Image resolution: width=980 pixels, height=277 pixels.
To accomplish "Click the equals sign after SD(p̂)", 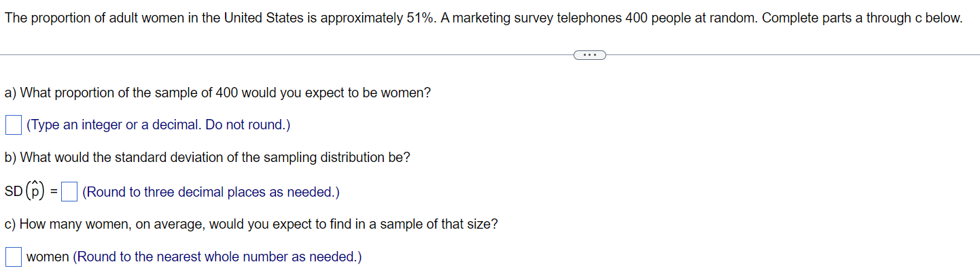I will (x=54, y=193).
